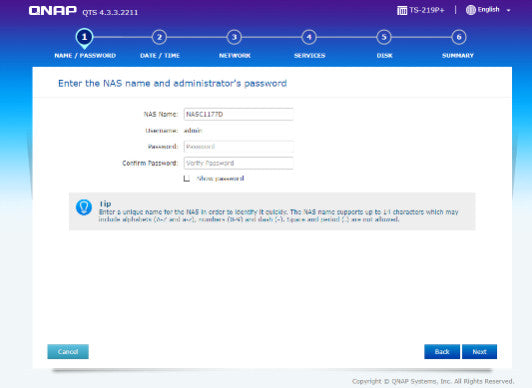Click the Next button

tap(479, 352)
